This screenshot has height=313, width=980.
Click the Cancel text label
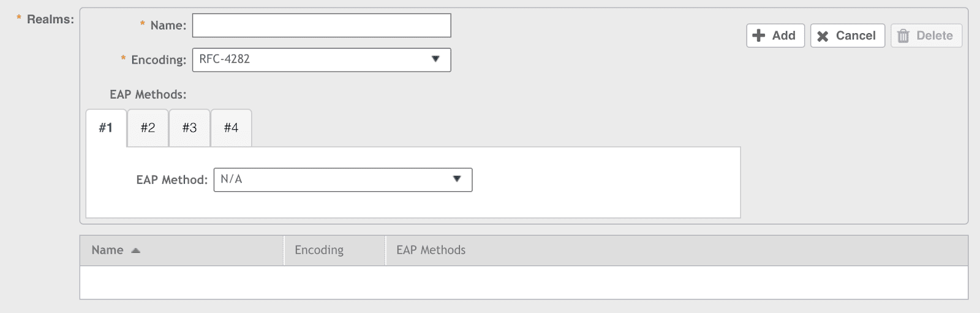tap(856, 36)
